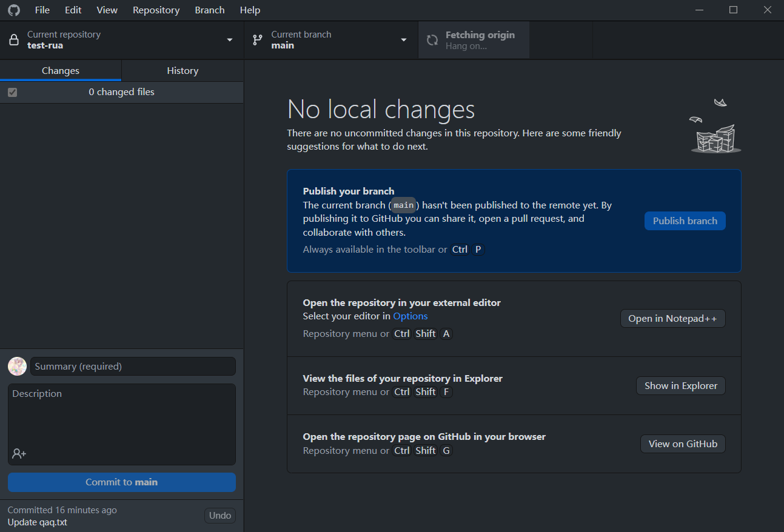784x532 pixels.
Task: Click the branch icon next to Current branch
Action: [x=258, y=40]
